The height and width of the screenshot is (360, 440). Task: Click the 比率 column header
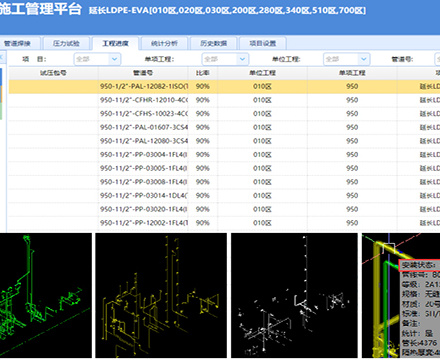(x=203, y=73)
